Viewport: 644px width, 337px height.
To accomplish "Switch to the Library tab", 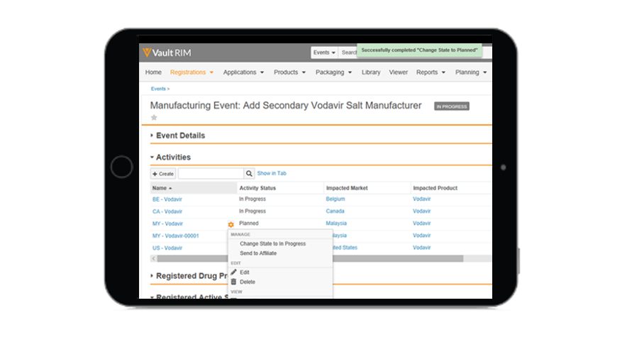I will [371, 72].
